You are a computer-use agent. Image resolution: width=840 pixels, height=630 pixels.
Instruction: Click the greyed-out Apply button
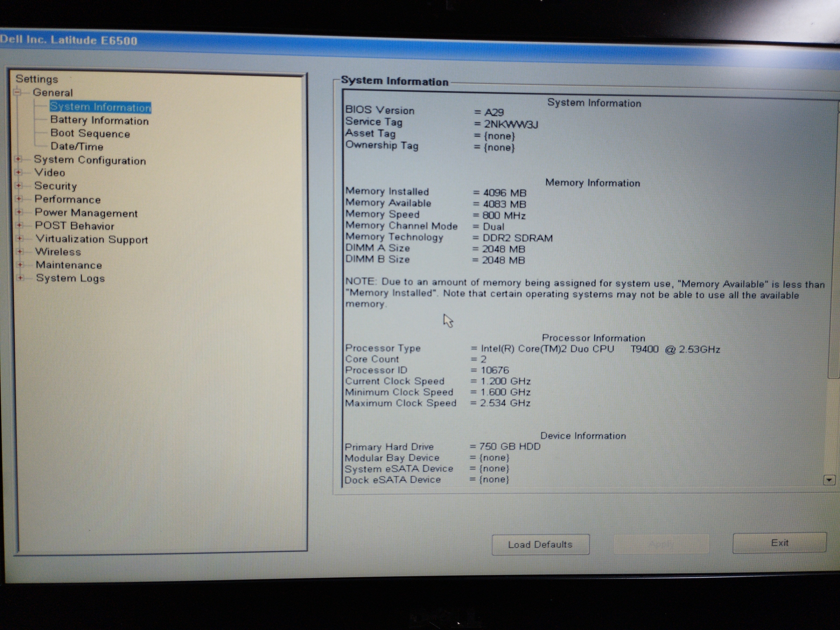(x=661, y=544)
